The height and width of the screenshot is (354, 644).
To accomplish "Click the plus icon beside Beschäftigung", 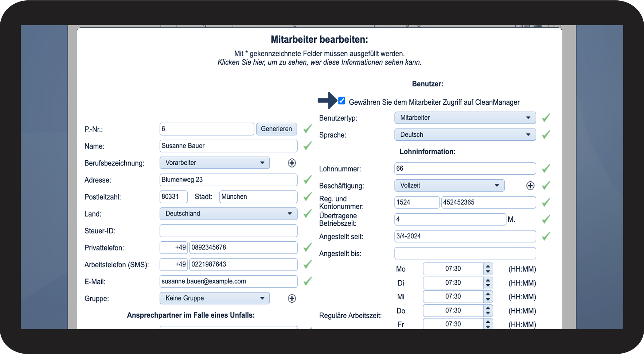I will click(x=530, y=186).
